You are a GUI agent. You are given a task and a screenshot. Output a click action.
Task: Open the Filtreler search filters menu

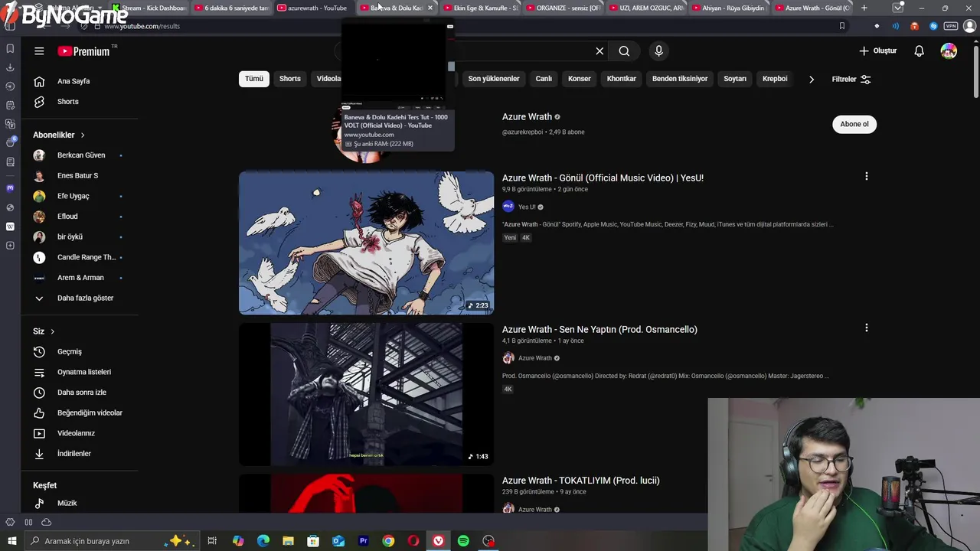click(851, 79)
